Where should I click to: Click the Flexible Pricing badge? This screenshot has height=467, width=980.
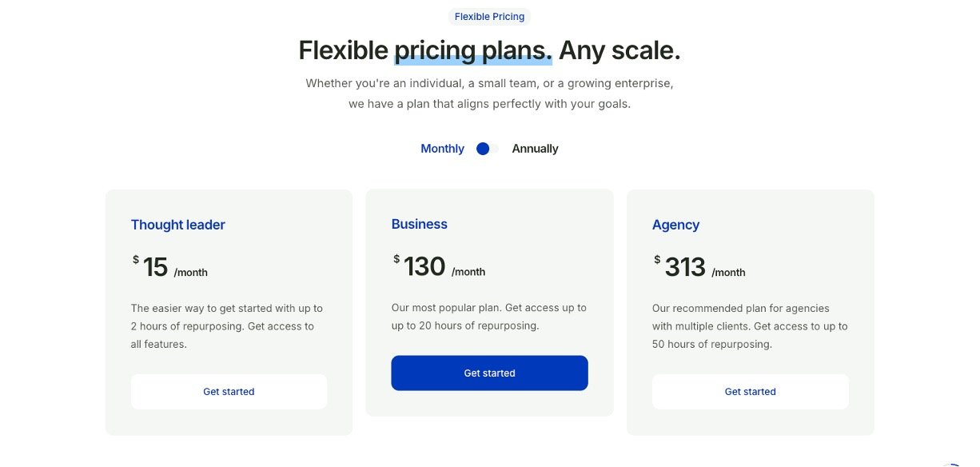(489, 17)
